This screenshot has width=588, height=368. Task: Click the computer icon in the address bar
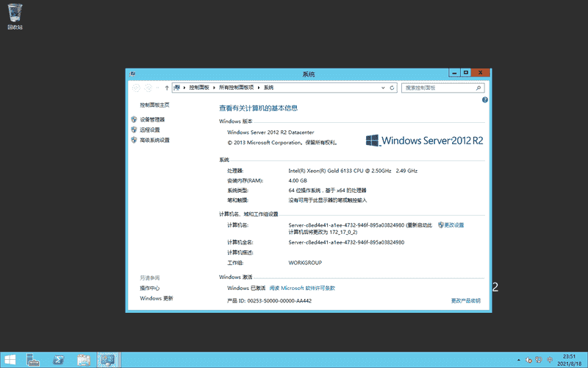pyautogui.click(x=177, y=88)
